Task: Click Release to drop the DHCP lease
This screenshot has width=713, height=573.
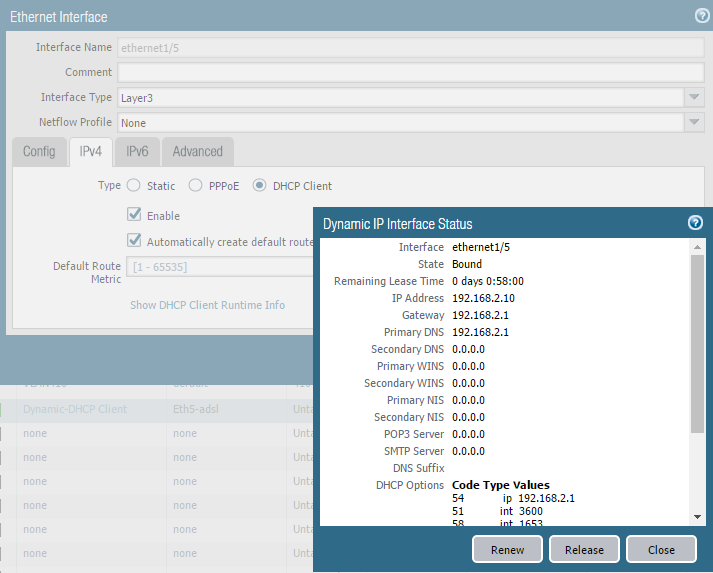Action: [x=584, y=550]
